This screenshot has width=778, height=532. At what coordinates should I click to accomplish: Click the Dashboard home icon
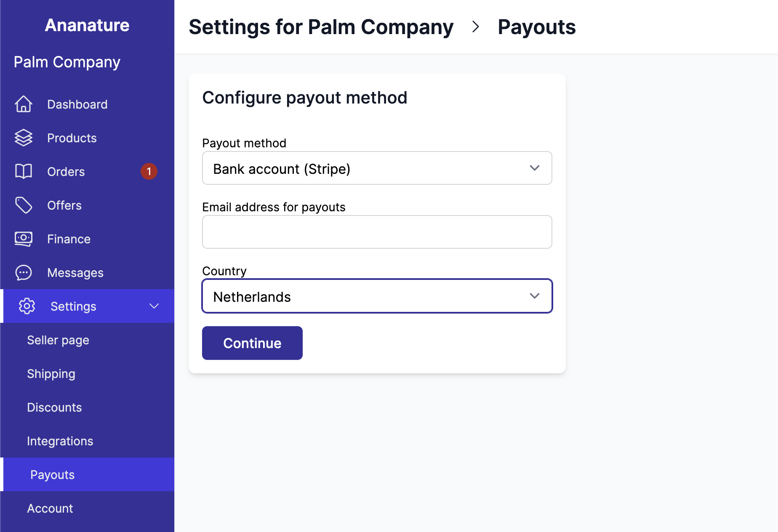coord(24,104)
